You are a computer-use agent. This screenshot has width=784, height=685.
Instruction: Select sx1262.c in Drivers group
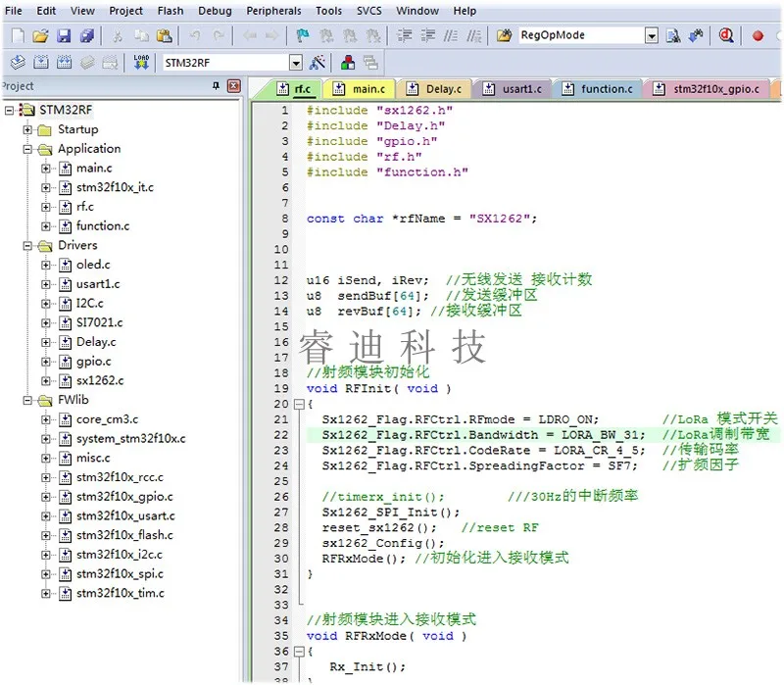pyautogui.click(x=100, y=380)
